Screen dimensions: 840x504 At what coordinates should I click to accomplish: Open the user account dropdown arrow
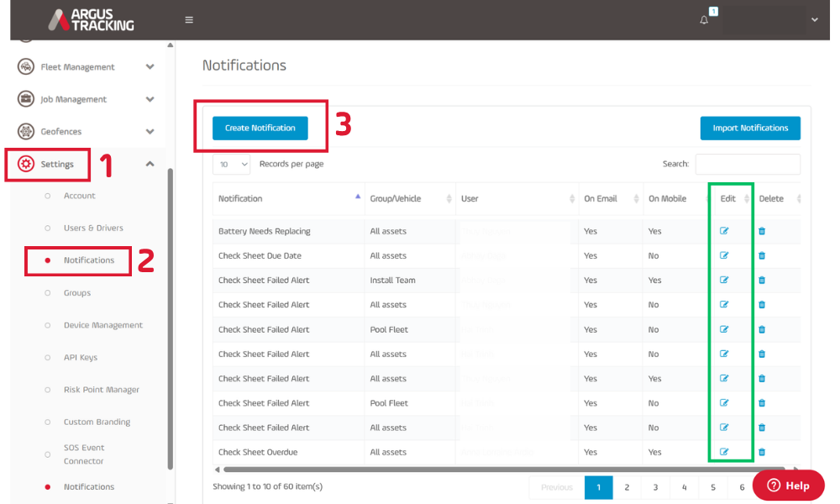click(x=814, y=20)
